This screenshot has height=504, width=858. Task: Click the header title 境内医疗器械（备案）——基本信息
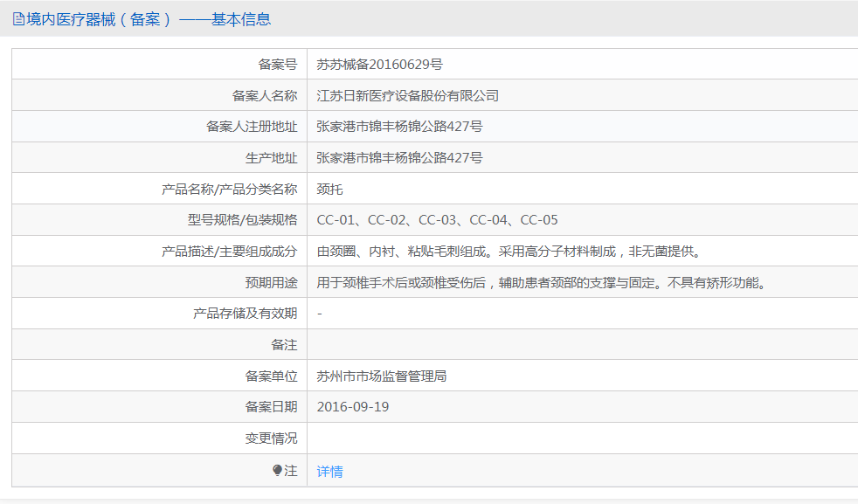(149, 19)
